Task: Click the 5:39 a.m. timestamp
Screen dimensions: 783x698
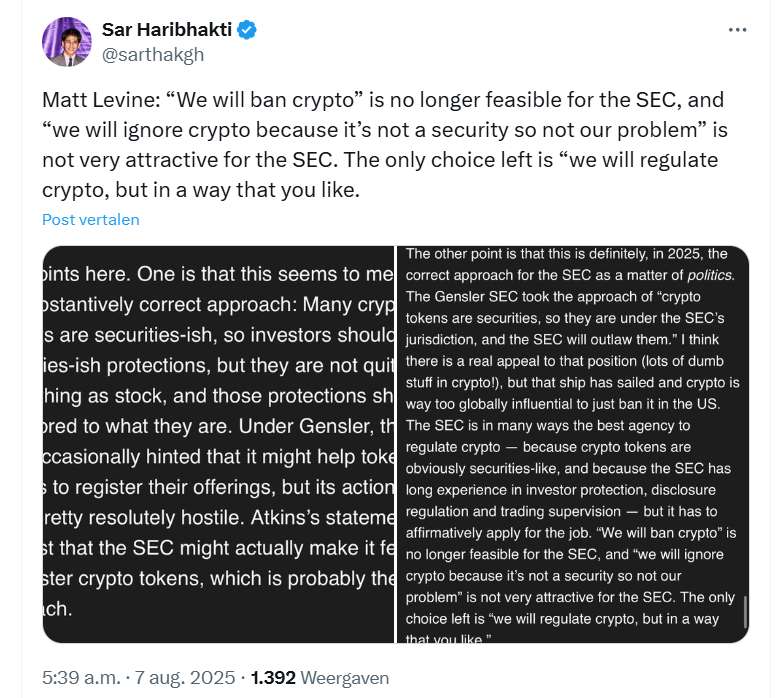Action: 81,677
